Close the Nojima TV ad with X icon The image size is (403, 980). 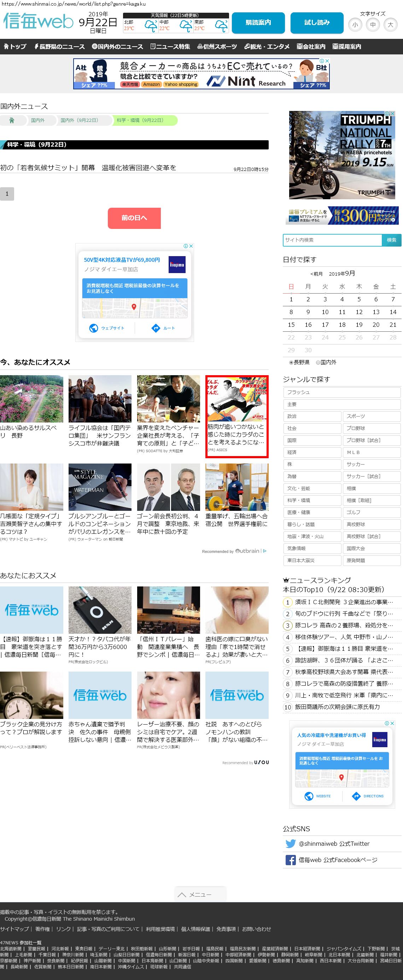tap(191, 246)
